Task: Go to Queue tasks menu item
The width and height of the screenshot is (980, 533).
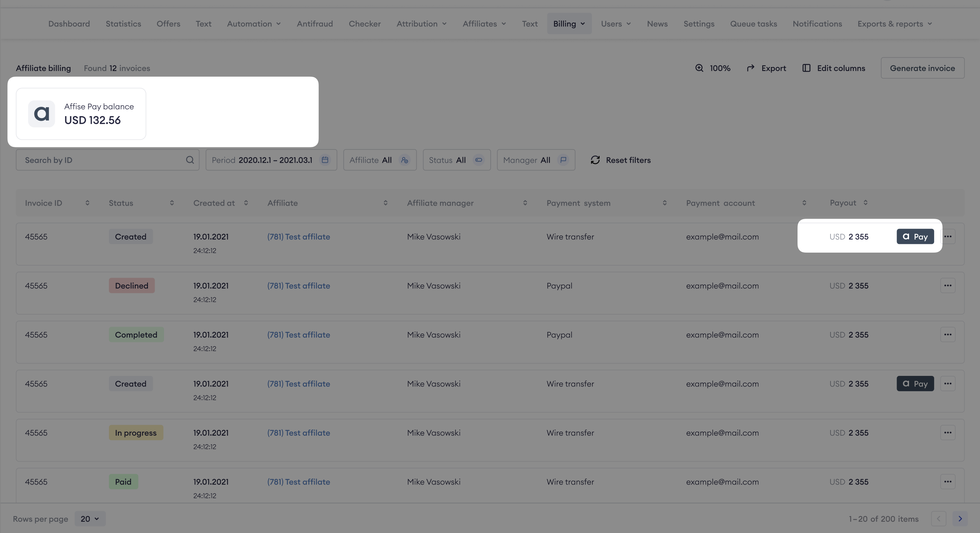Action: click(753, 24)
